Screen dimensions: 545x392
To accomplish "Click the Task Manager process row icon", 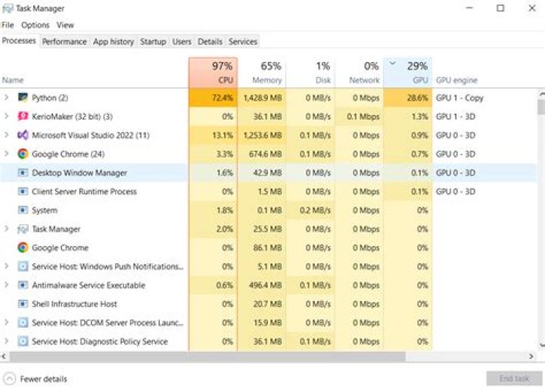I will pyautogui.click(x=23, y=229).
